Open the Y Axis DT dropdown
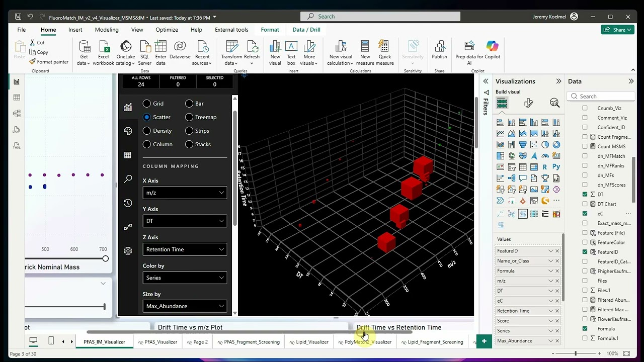The image size is (644, 362). (x=185, y=221)
